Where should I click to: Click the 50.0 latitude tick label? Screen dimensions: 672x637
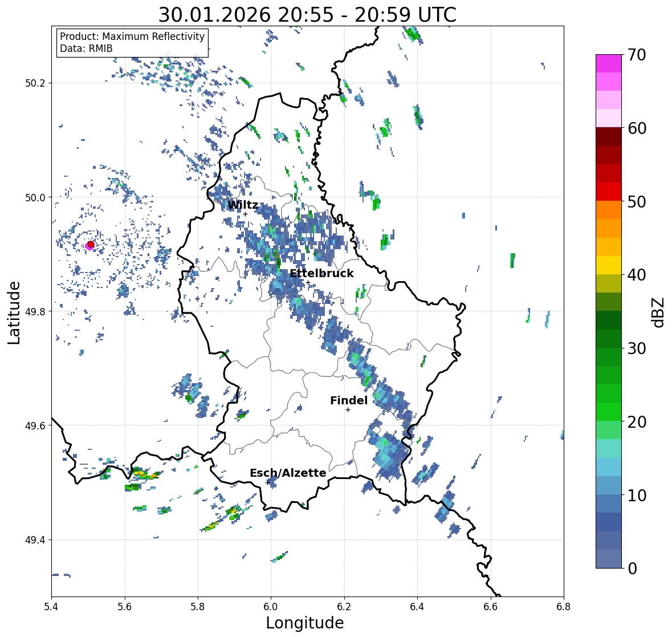click(x=35, y=197)
